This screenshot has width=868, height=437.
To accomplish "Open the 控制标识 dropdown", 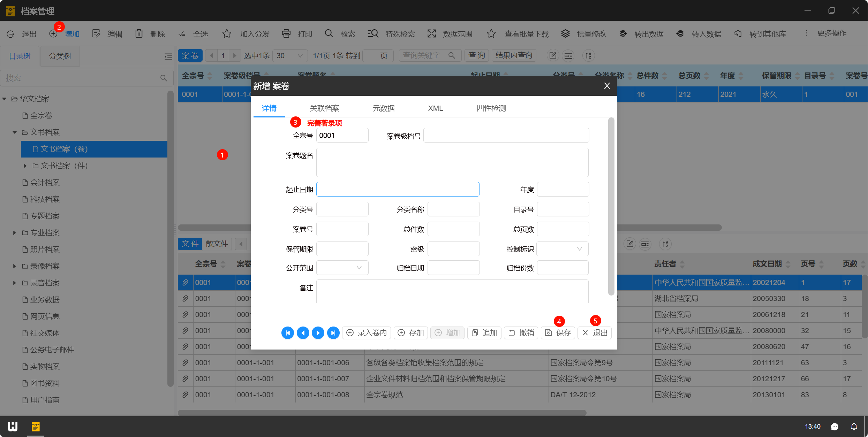I will point(563,249).
